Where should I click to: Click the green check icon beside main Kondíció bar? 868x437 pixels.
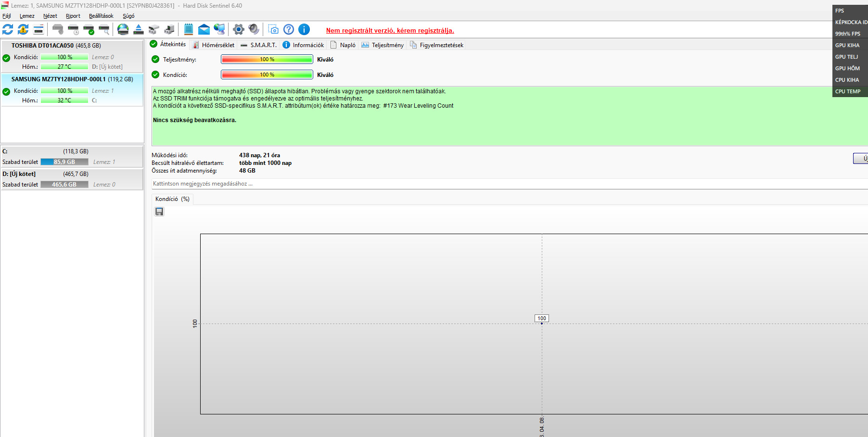click(x=155, y=75)
